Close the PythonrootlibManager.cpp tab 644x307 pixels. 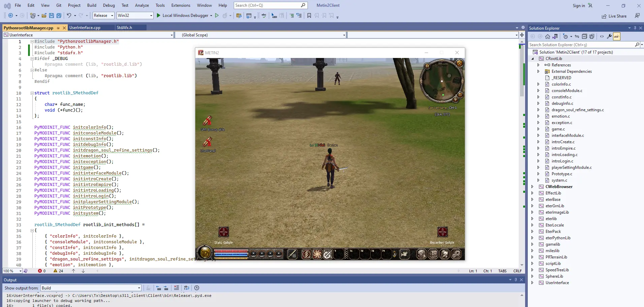[64, 28]
